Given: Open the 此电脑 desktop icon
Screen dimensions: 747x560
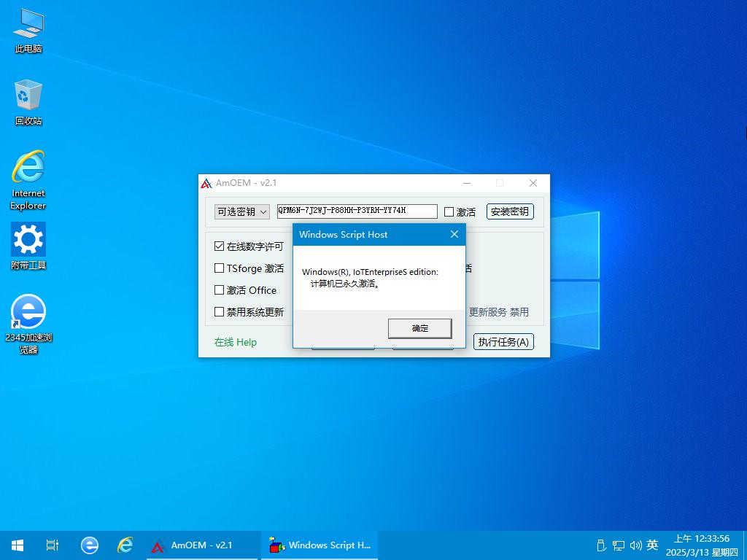Looking at the screenshot, I should 28,31.
